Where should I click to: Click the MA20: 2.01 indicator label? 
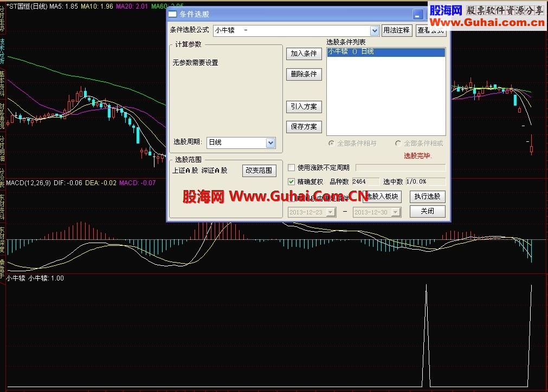[x=132, y=6]
